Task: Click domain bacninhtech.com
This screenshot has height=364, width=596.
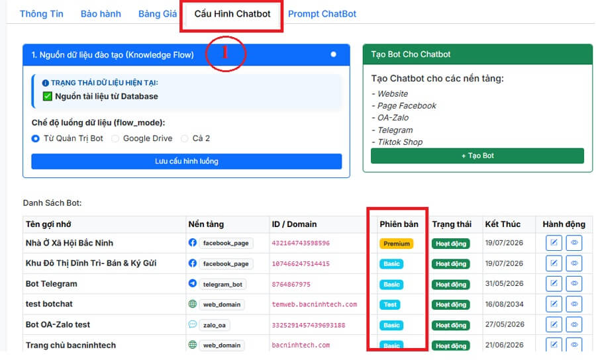Action: click(301, 345)
